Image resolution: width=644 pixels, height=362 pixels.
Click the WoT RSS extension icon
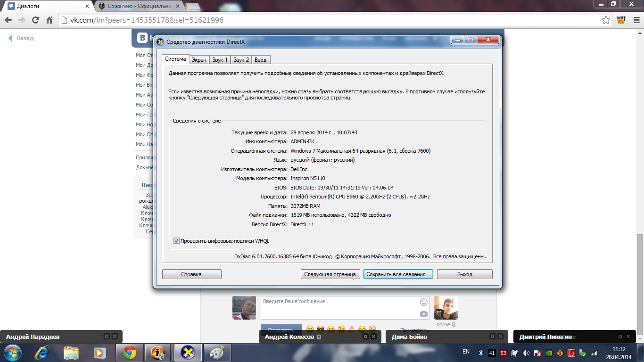coord(621,20)
